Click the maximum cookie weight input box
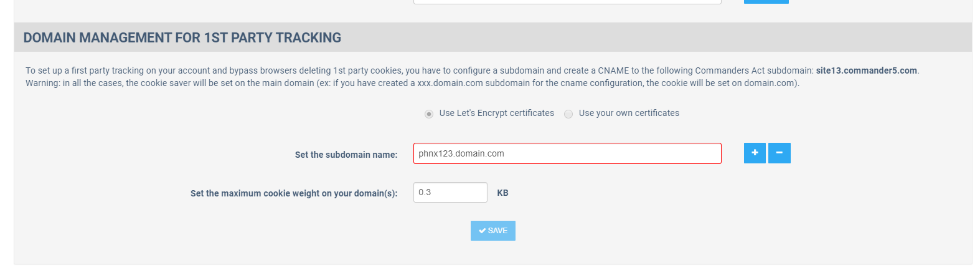Image resolution: width=980 pixels, height=275 pixels. coord(450,192)
